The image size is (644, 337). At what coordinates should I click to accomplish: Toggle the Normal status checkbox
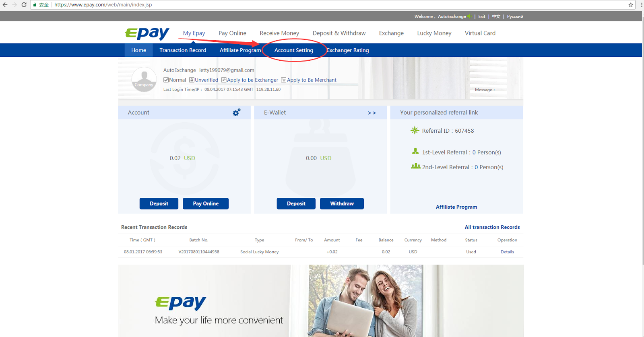click(x=166, y=80)
